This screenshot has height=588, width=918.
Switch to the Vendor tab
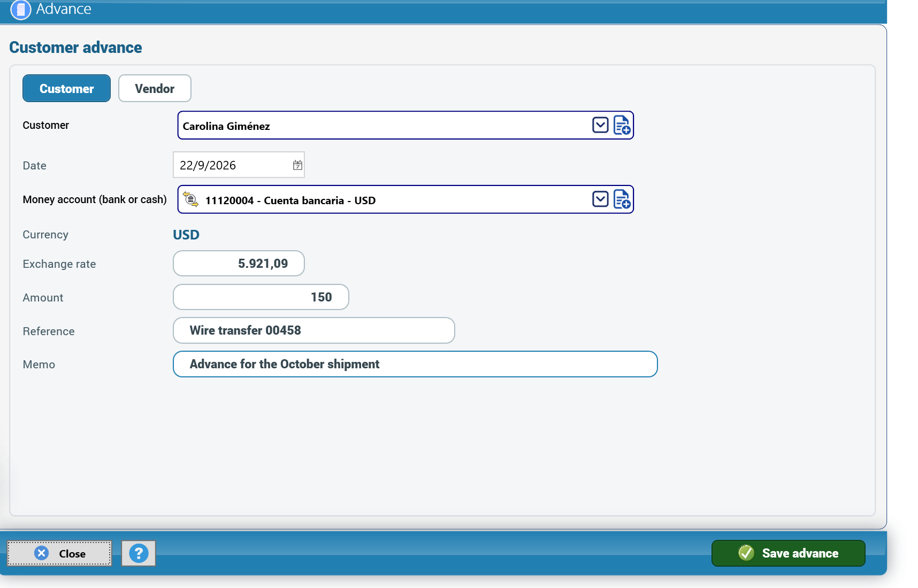point(155,88)
